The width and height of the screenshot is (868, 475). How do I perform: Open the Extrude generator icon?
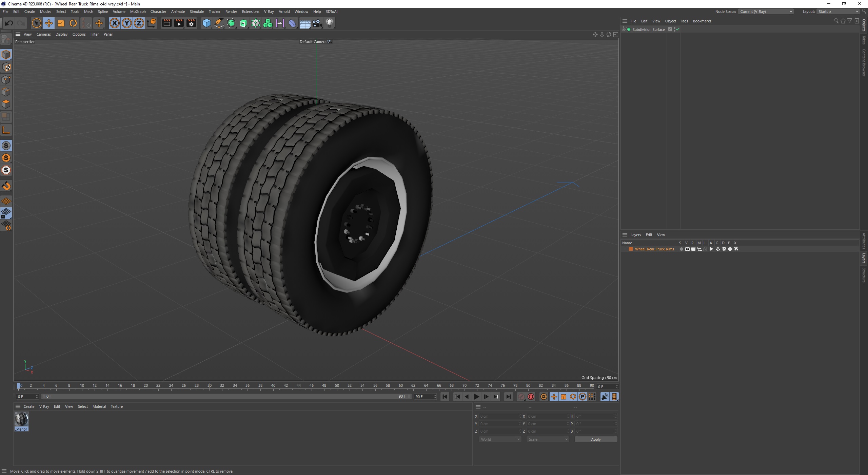click(243, 23)
